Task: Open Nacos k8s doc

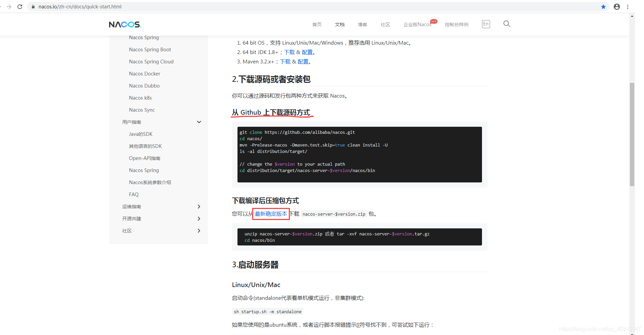Action: click(140, 98)
